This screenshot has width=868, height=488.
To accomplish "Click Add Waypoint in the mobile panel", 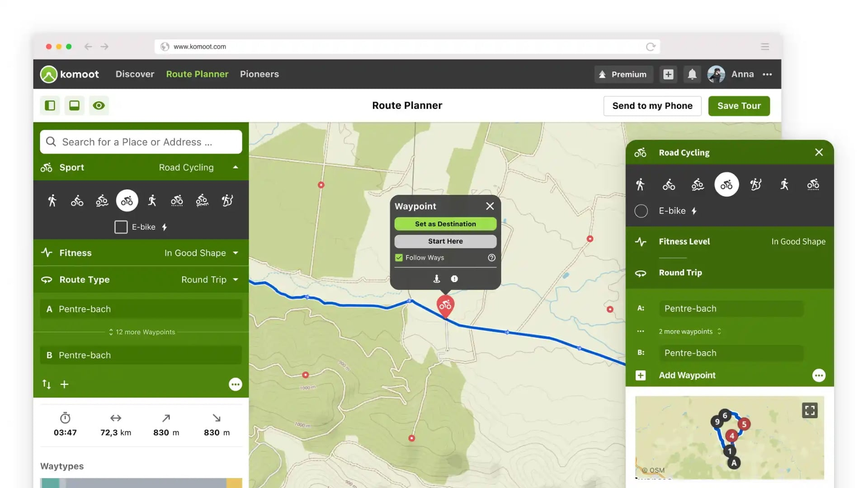I will point(687,375).
